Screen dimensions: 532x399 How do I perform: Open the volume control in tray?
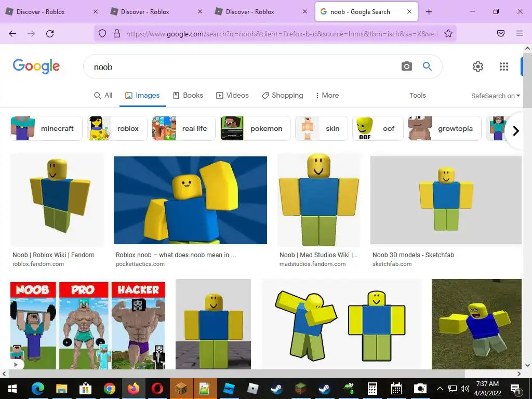point(465,389)
